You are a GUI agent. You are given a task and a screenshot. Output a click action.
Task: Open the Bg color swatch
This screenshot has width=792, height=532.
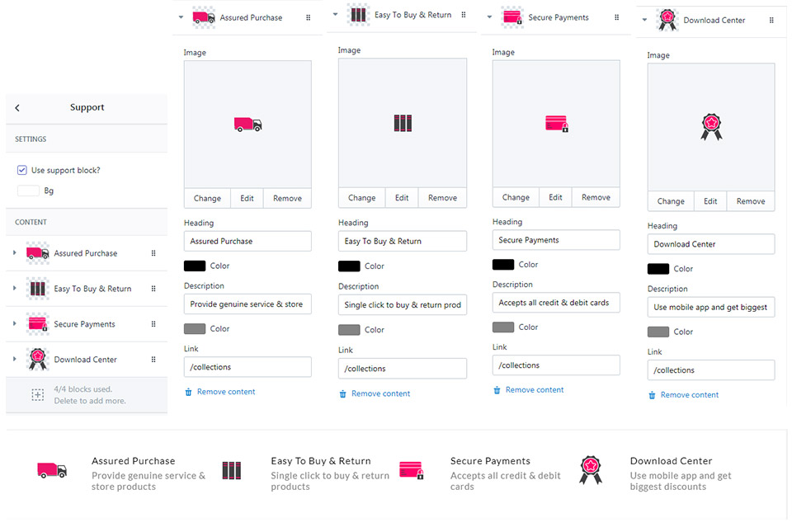(28, 191)
